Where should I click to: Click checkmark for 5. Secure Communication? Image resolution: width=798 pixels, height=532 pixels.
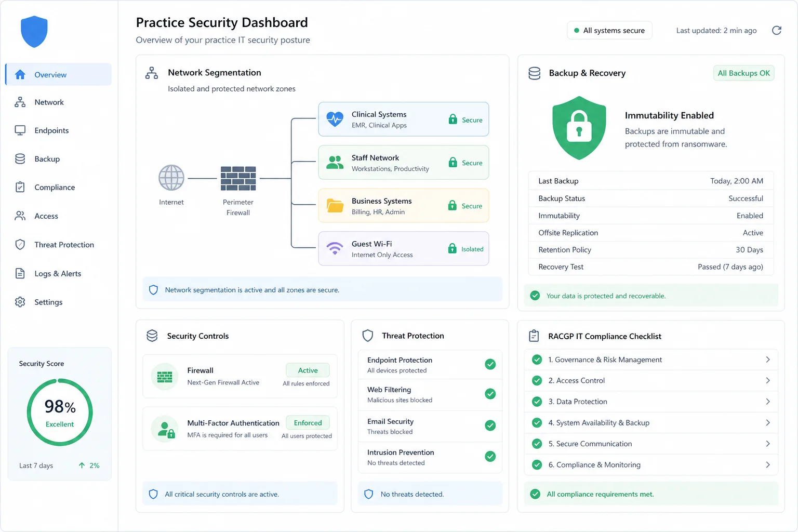[x=537, y=444]
